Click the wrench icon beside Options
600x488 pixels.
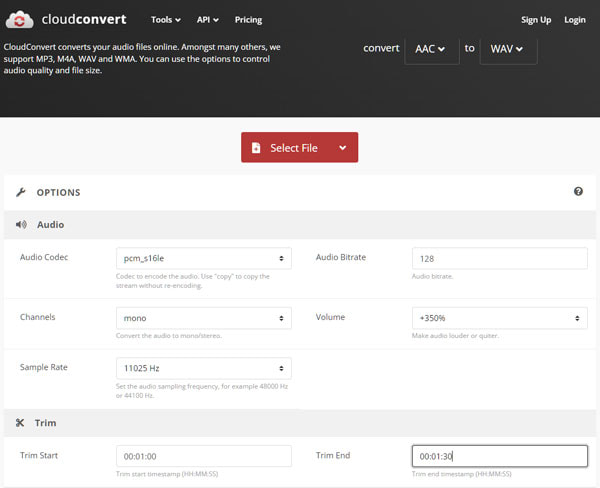[x=21, y=192]
